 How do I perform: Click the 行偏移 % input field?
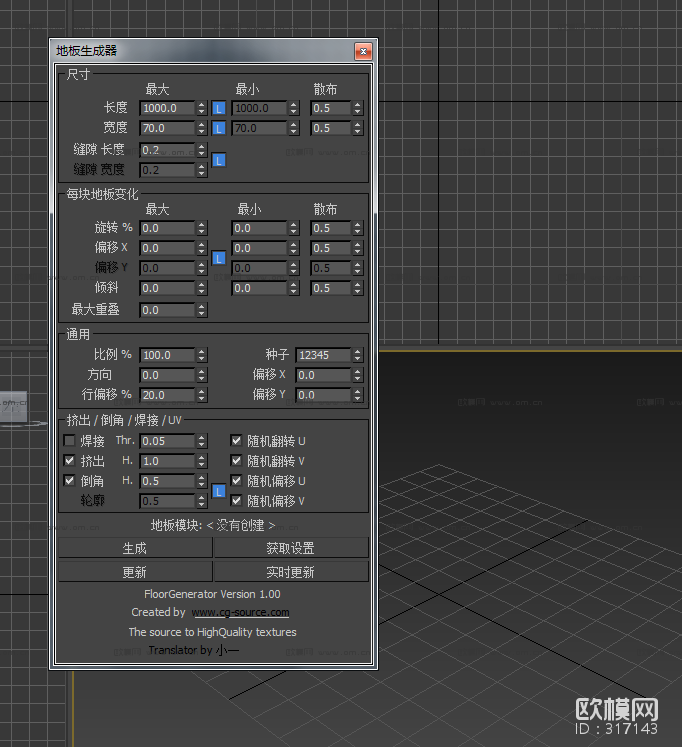point(166,395)
